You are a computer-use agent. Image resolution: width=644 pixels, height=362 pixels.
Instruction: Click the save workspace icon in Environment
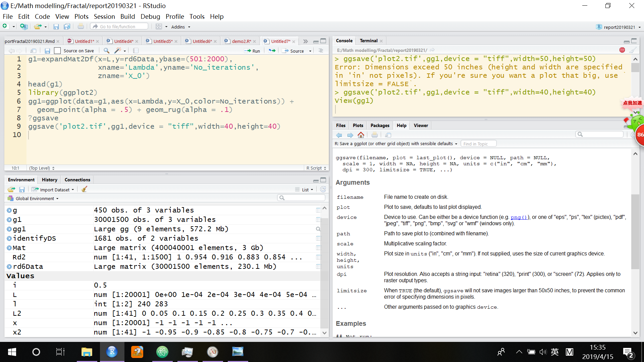pyautogui.click(x=22, y=189)
